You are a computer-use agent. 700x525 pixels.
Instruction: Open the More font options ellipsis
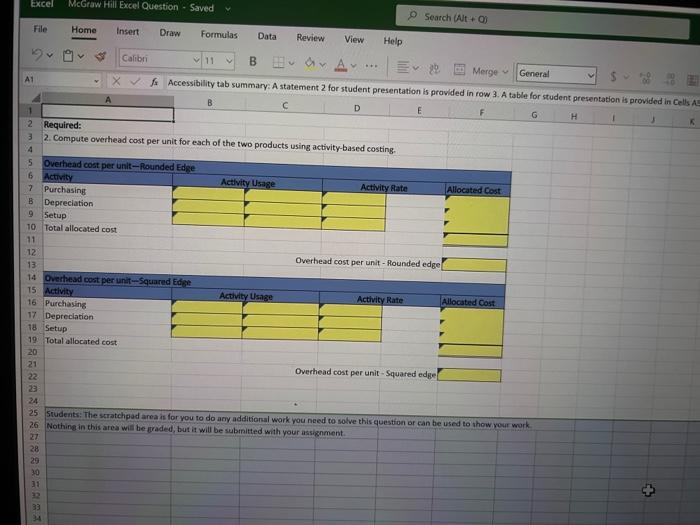[x=371, y=66]
